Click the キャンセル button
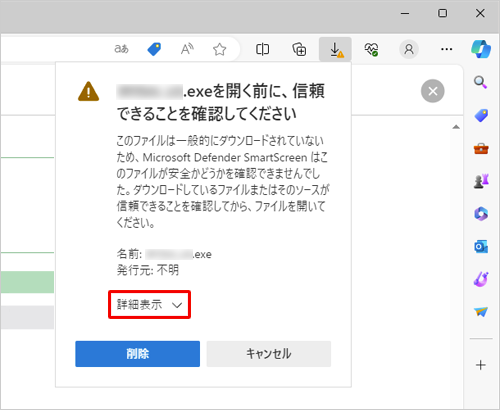The width and height of the screenshot is (500, 410). tap(269, 354)
